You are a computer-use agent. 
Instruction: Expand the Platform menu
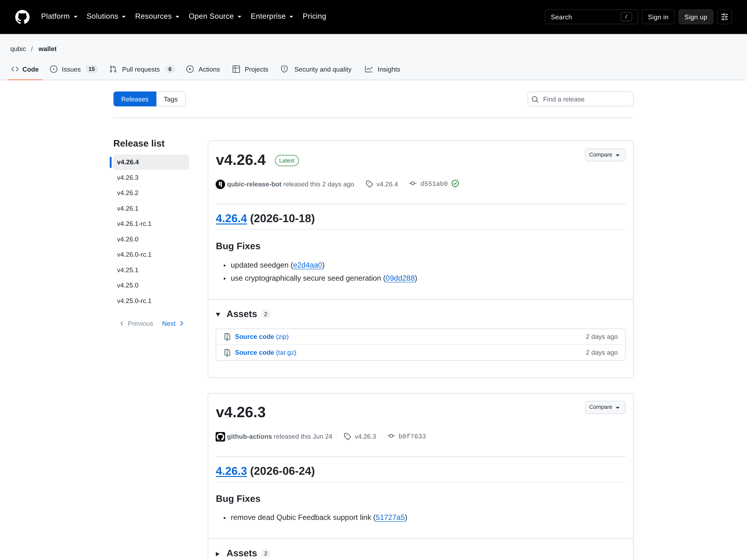[59, 16]
